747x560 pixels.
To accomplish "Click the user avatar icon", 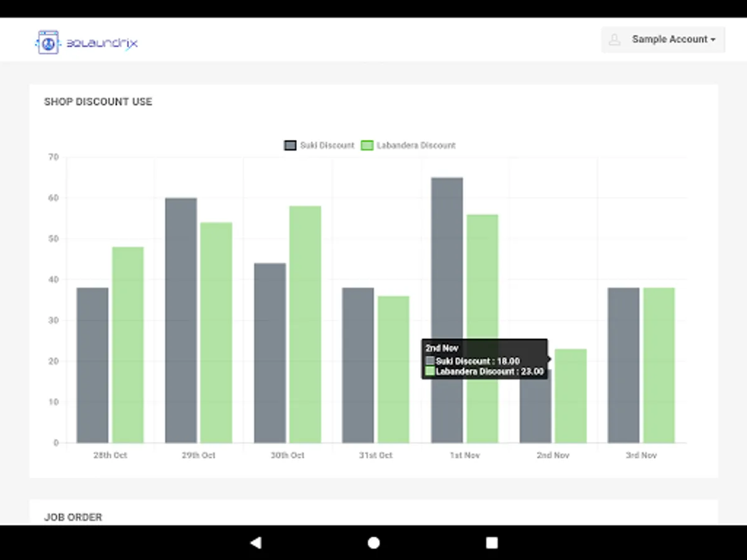I will click(x=614, y=40).
